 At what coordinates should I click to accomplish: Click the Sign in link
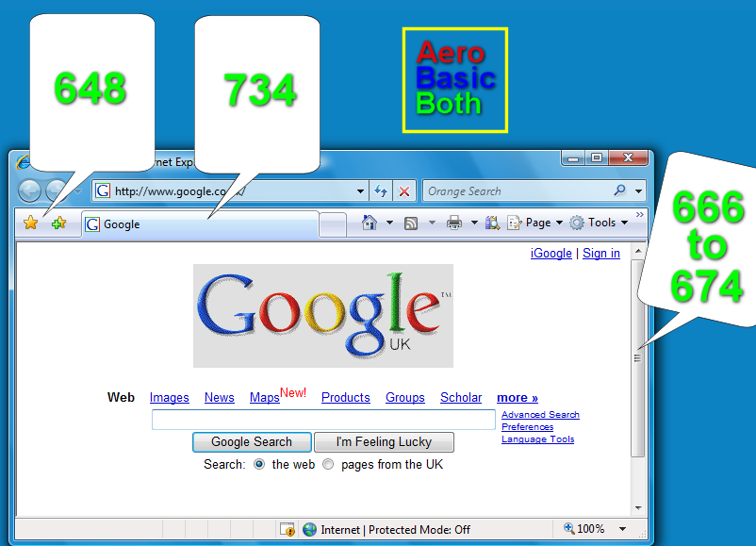[x=601, y=254]
